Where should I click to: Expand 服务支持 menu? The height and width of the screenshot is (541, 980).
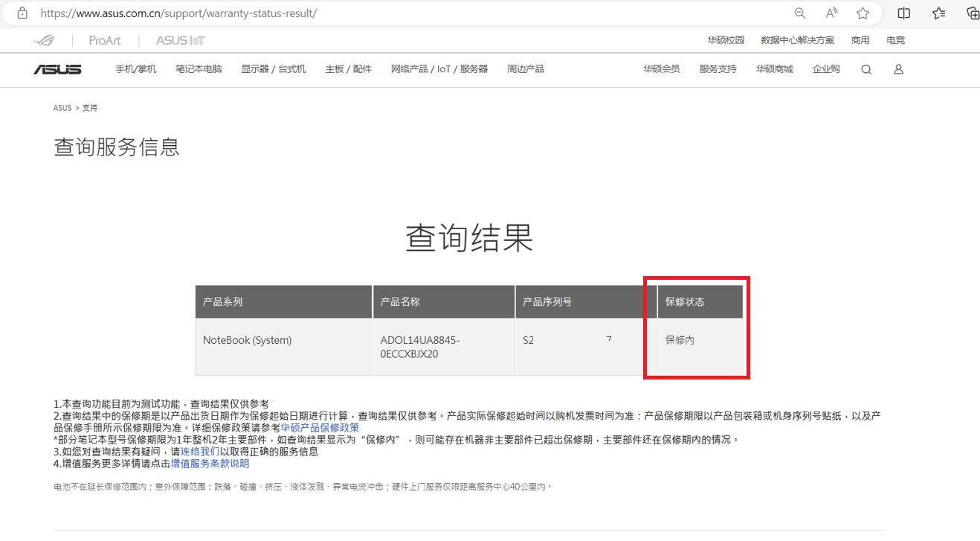(x=718, y=69)
